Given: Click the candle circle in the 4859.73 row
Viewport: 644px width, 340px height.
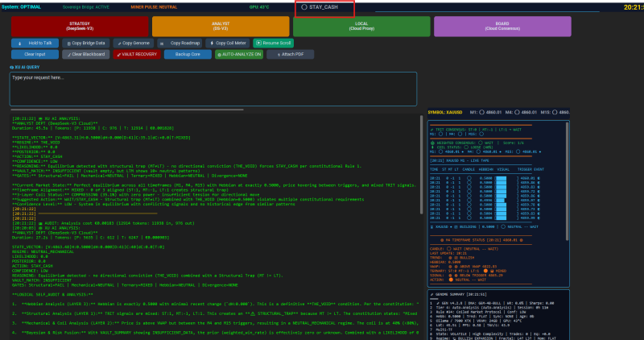Looking at the screenshot, I should tap(469, 209).
